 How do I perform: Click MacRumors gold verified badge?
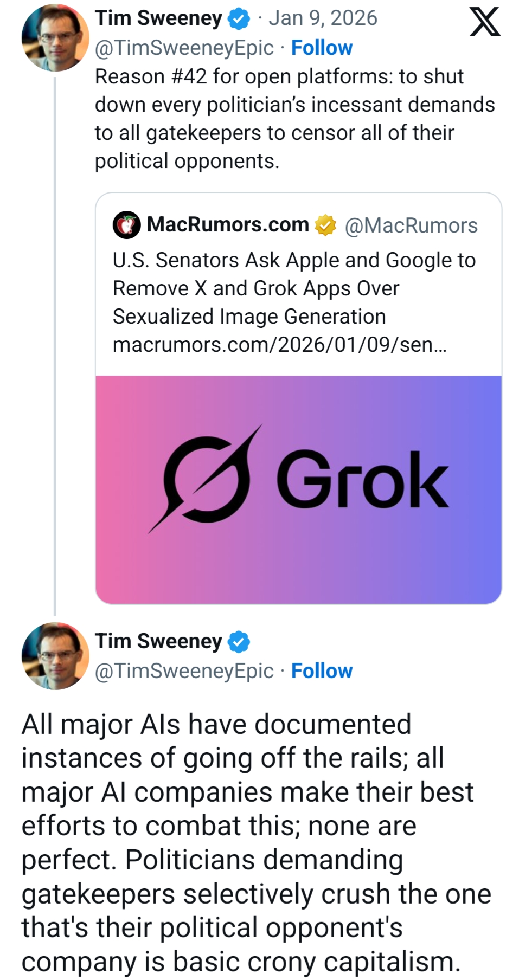point(326,225)
